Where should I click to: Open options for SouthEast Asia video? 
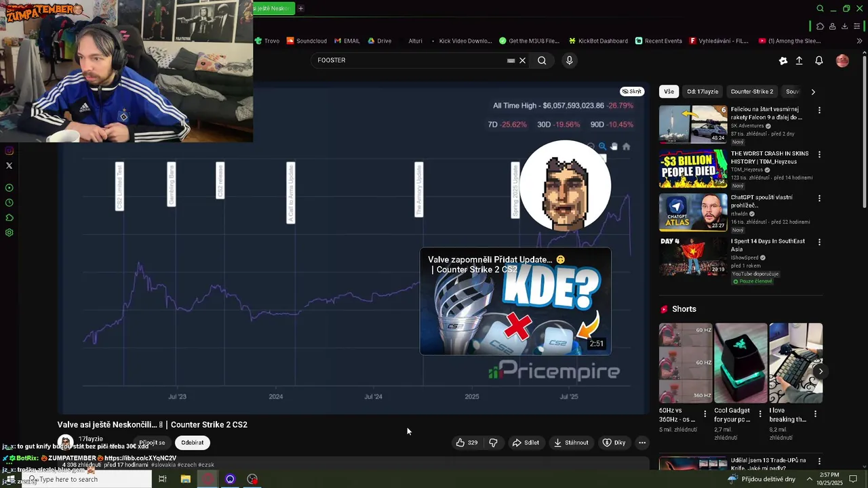tap(819, 242)
